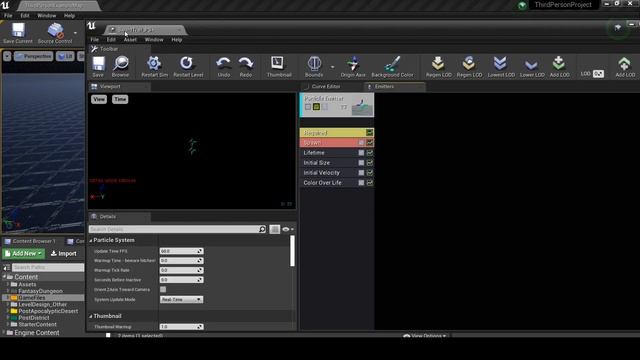Screen dimensions: 640x360
Task: Click the search magnifier in Details
Action: click(x=262, y=229)
